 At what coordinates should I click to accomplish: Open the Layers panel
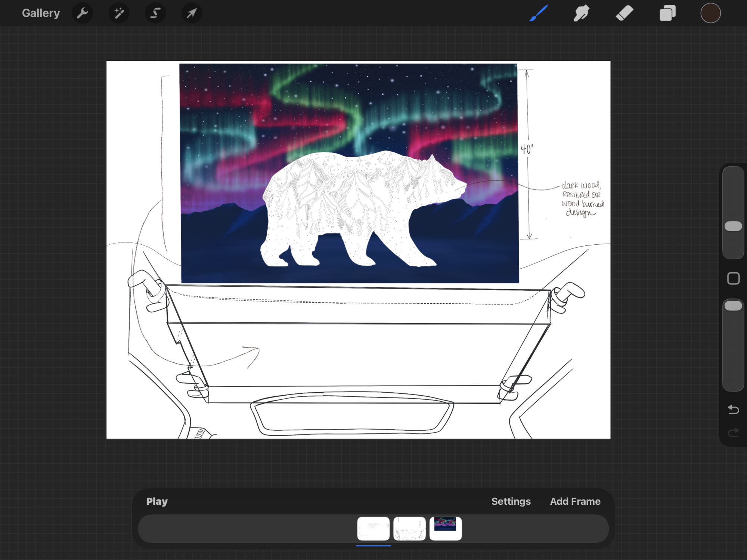pos(667,13)
